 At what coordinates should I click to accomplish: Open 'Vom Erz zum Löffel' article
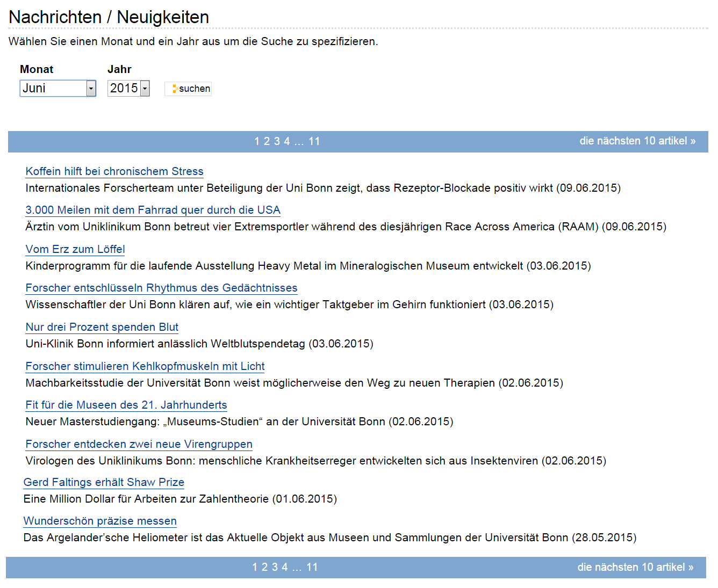tap(75, 249)
